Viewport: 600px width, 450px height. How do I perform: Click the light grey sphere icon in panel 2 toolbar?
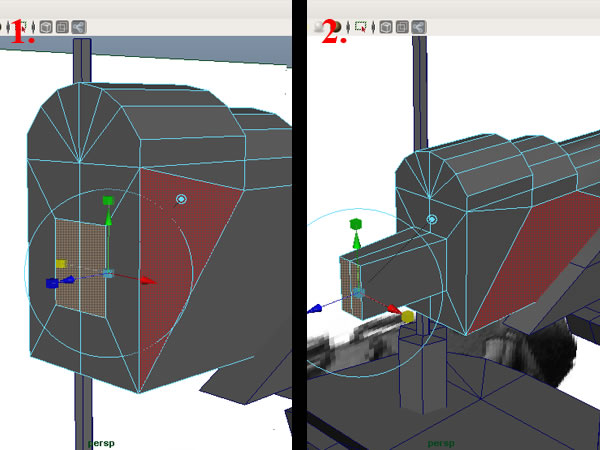pos(318,27)
